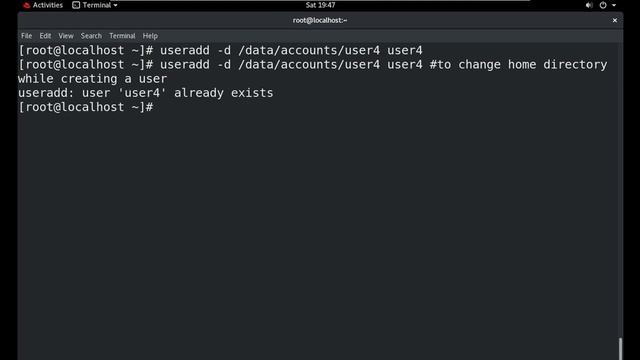Open the Help menu
The width and height of the screenshot is (640, 360).
(150, 36)
